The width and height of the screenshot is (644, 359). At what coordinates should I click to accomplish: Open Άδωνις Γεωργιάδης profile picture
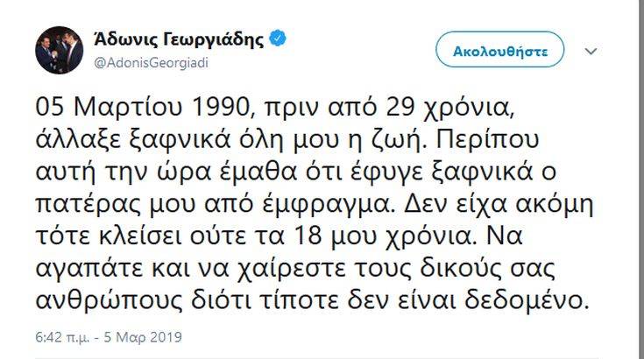(60, 51)
